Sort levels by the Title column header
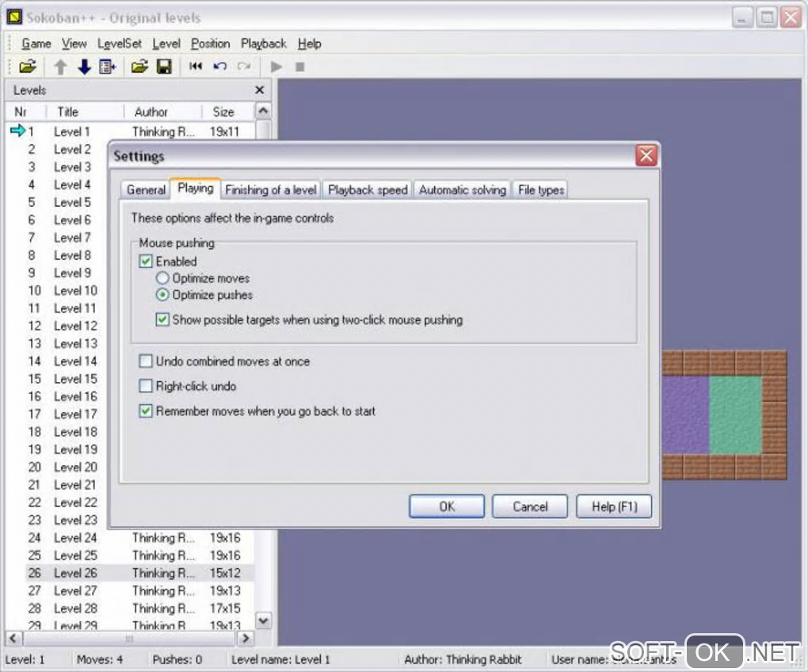 (85, 112)
